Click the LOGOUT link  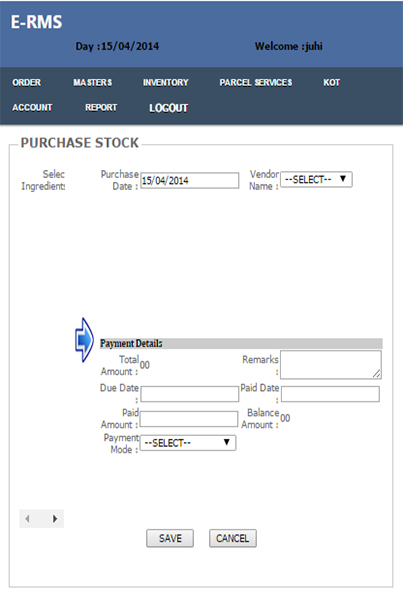(x=169, y=108)
